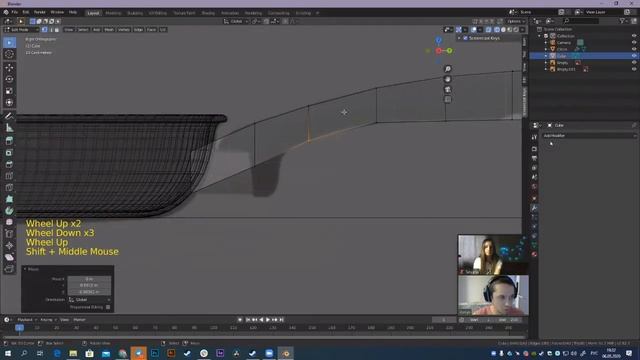
Task: Select the Annotate tool
Action: pos(9,116)
